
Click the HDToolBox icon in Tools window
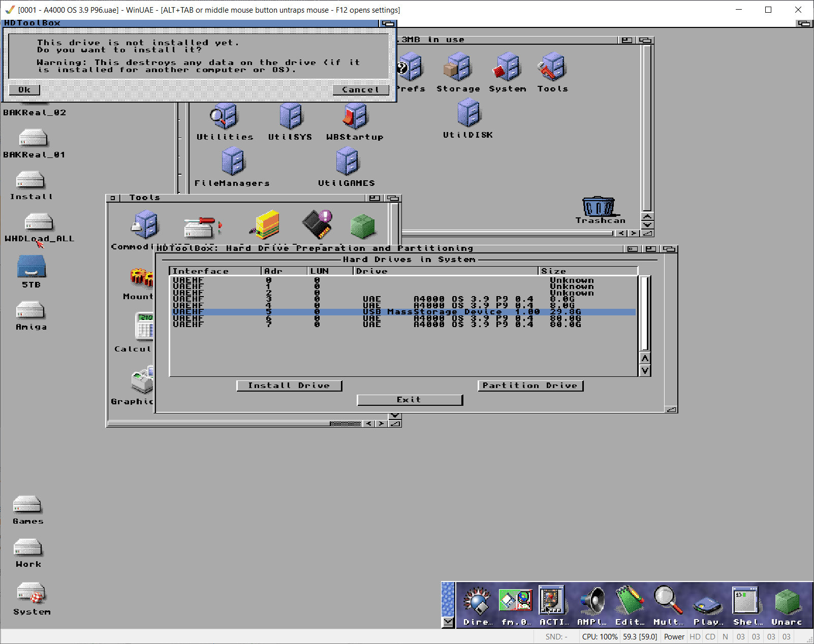pyautogui.click(x=202, y=227)
